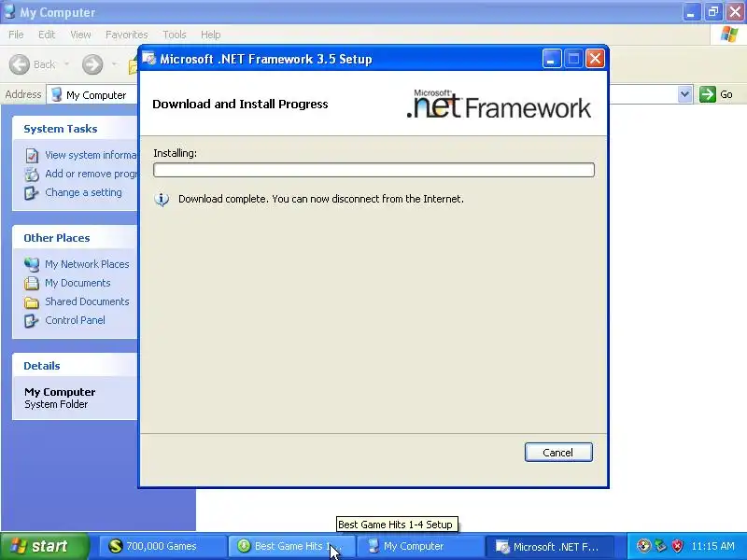This screenshot has width=747, height=560.
Task: Close the .NET Framework Setup dialog
Action: click(x=595, y=59)
